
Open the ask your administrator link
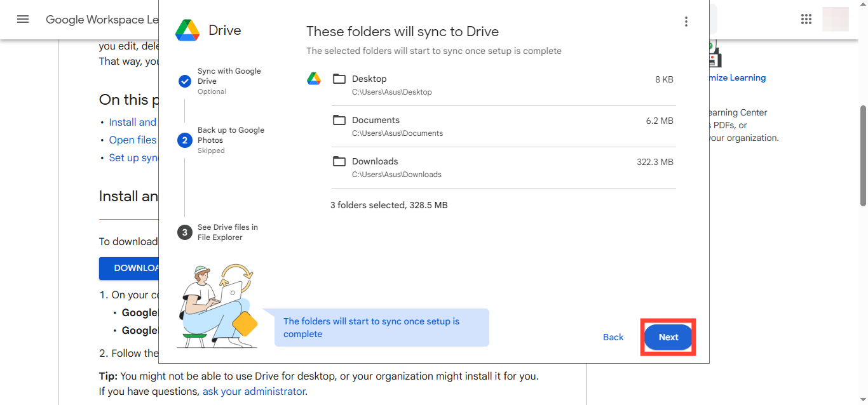tap(254, 391)
